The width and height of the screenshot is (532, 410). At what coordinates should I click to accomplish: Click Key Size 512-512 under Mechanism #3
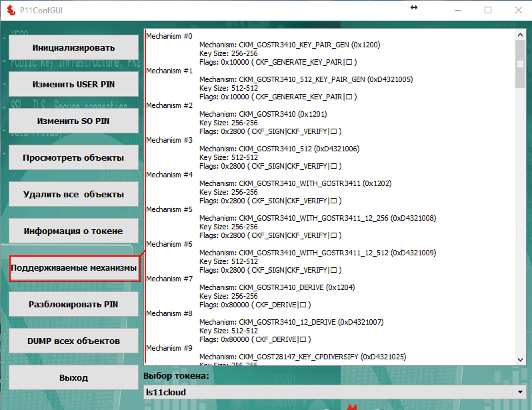pos(229,157)
